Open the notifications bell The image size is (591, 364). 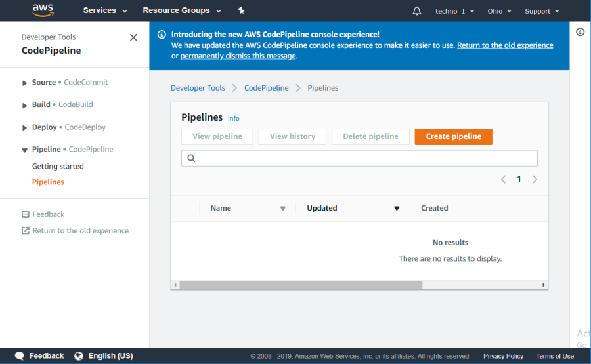(x=416, y=11)
